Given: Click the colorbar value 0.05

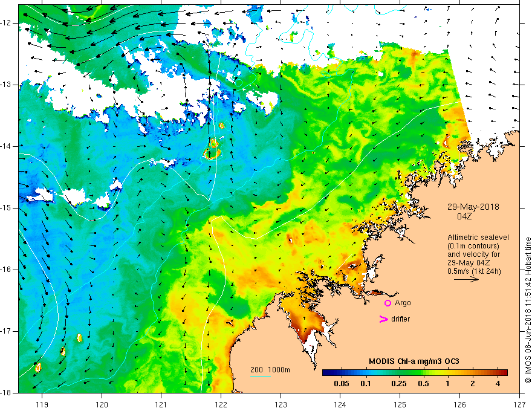Looking at the screenshot, I should point(342,384).
